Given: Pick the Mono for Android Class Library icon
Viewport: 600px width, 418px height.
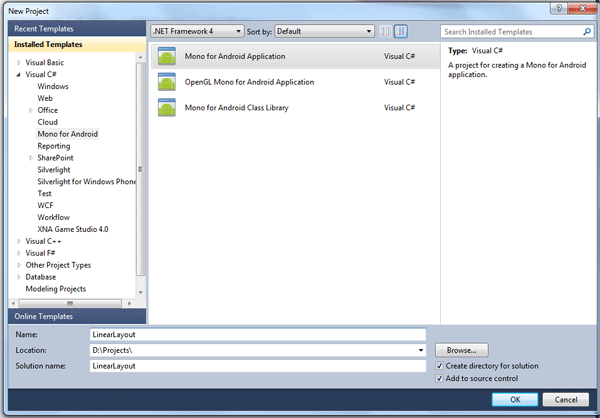Looking at the screenshot, I should [167, 107].
